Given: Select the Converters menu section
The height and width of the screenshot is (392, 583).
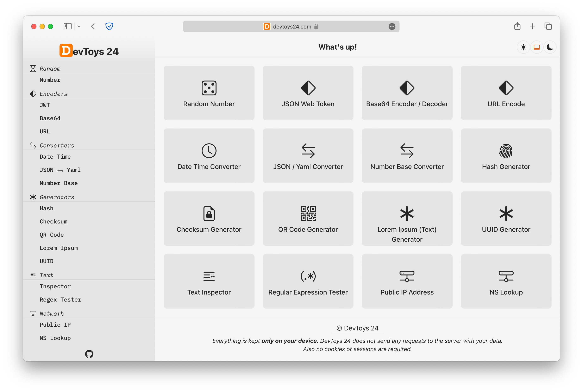Looking at the screenshot, I should (x=56, y=145).
